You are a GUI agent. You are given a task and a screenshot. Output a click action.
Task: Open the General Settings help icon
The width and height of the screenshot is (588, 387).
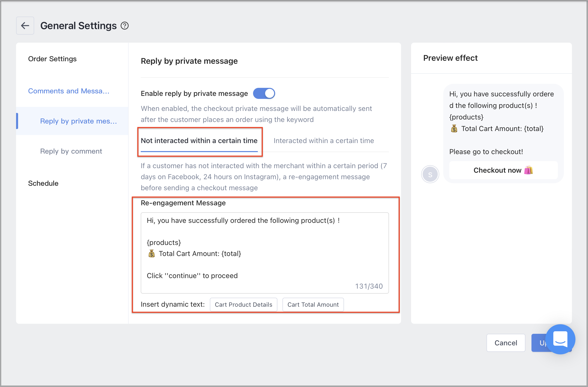click(x=125, y=26)
